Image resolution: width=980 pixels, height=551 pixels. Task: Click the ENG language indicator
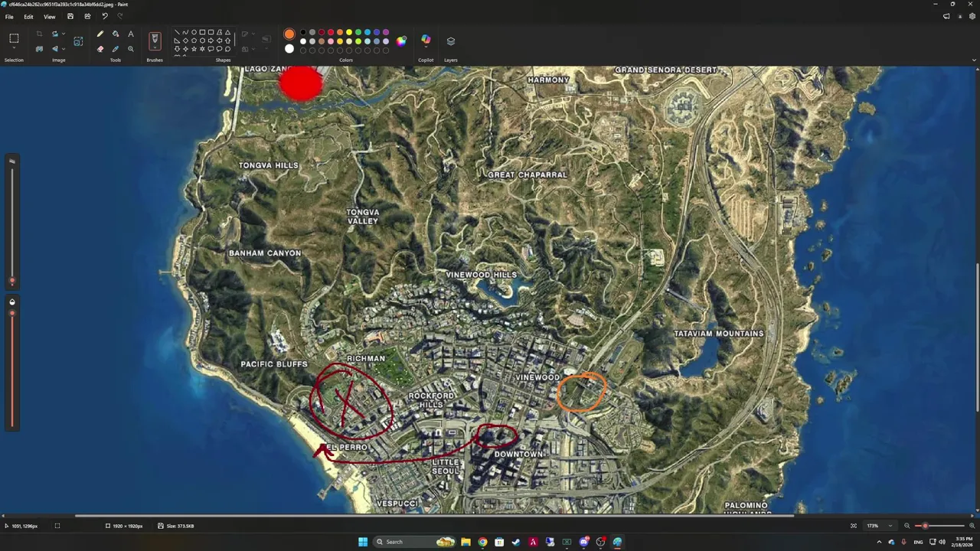918,542
